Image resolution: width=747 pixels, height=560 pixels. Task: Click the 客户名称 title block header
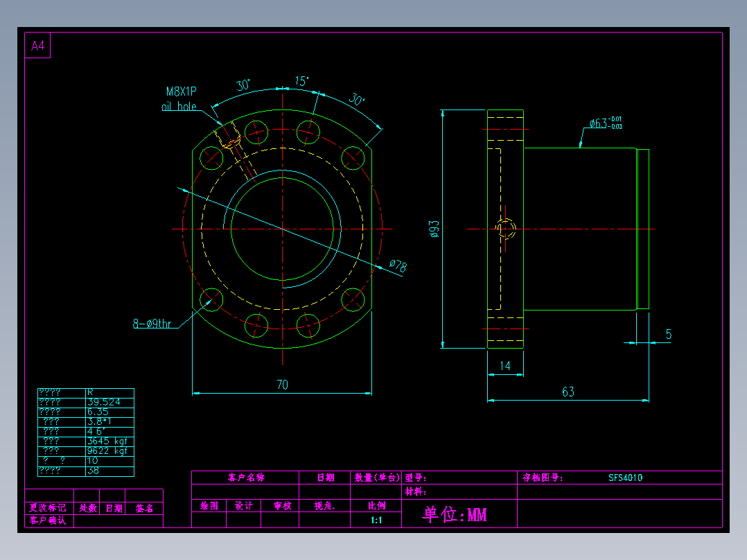(246, 478)
